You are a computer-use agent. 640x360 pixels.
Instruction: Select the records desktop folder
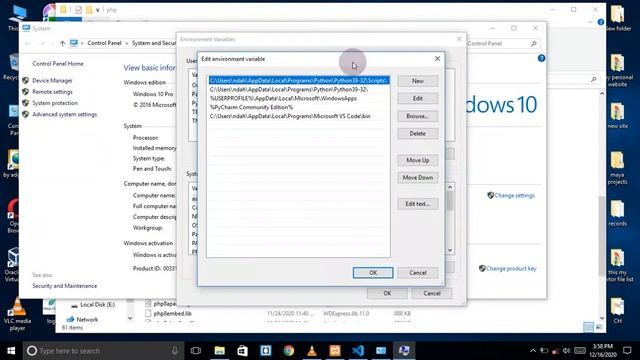pyautogui.click(x=617, y=212)
